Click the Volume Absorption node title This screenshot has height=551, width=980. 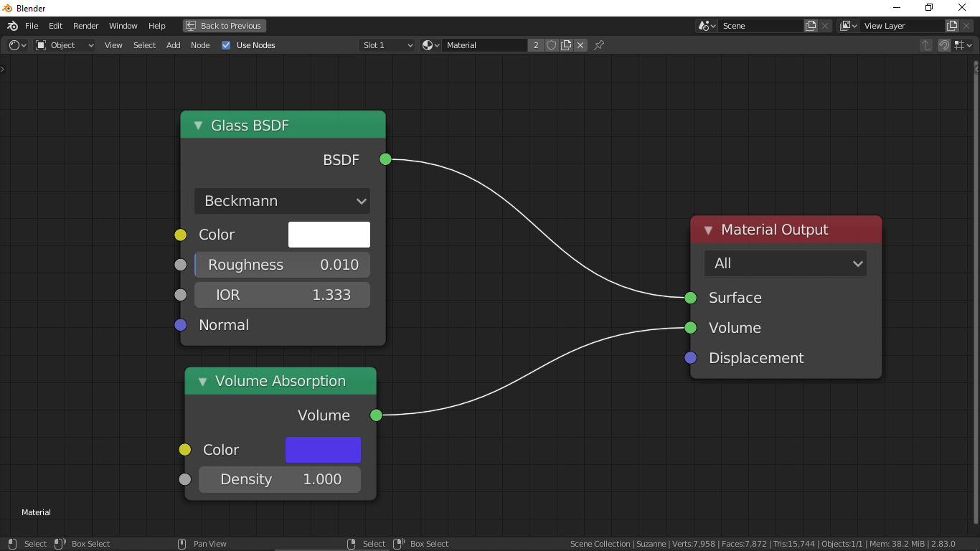[x=281, y=381]
